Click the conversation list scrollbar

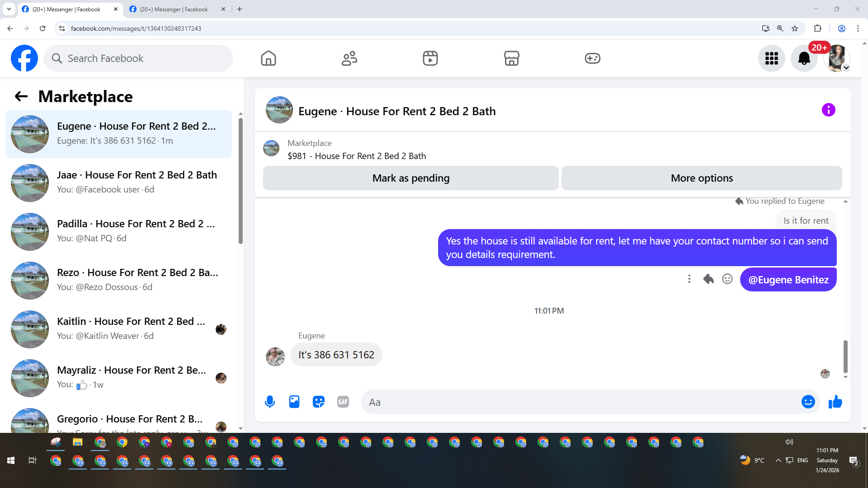click(241, 181)
